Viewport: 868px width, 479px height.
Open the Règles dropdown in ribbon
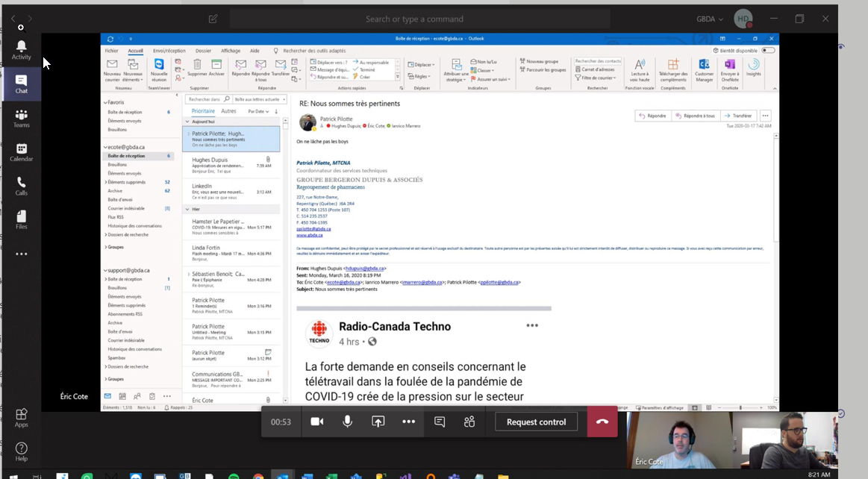[x=419, y=76]
